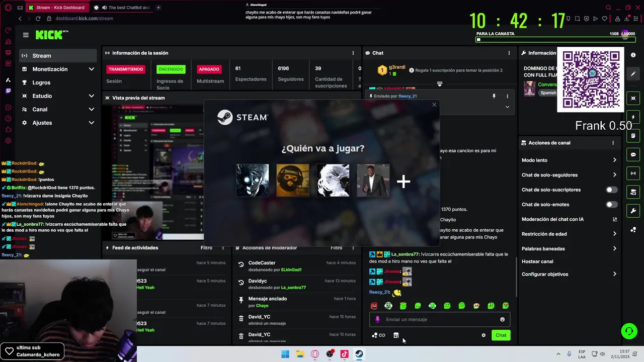This screenshot has width=644, height=362.
Task: Click ElkInGod1 moderator name
Action: click(291, 270)
